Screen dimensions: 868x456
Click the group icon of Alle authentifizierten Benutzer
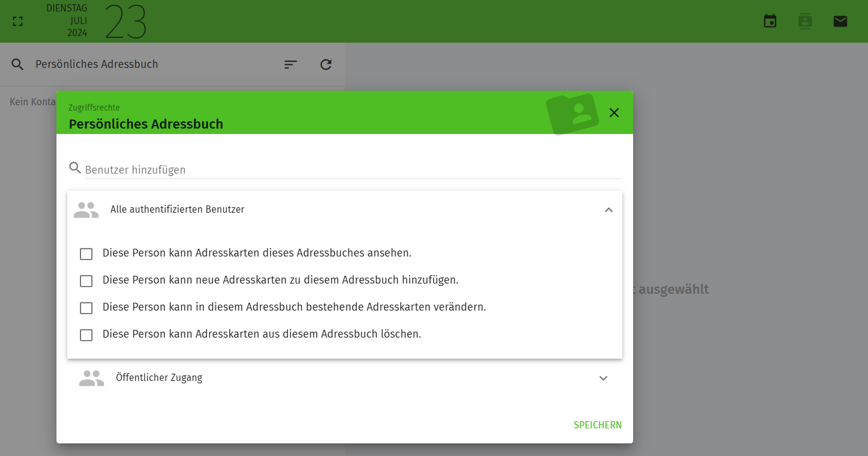point(86,210)
